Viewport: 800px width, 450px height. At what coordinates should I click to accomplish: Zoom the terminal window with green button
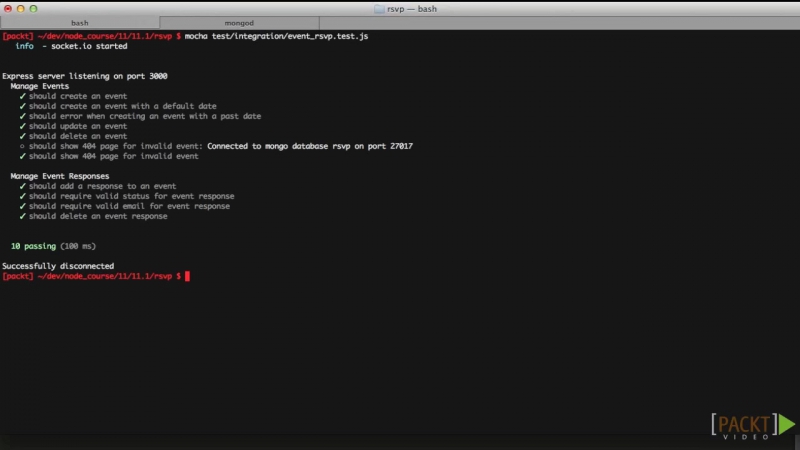[x=33, y=9]
